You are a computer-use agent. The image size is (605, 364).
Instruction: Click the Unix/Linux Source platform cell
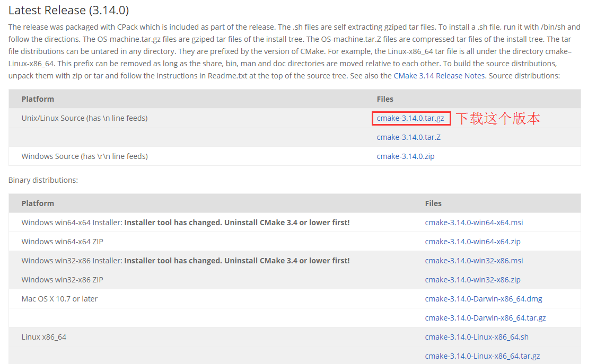(84, 118)
